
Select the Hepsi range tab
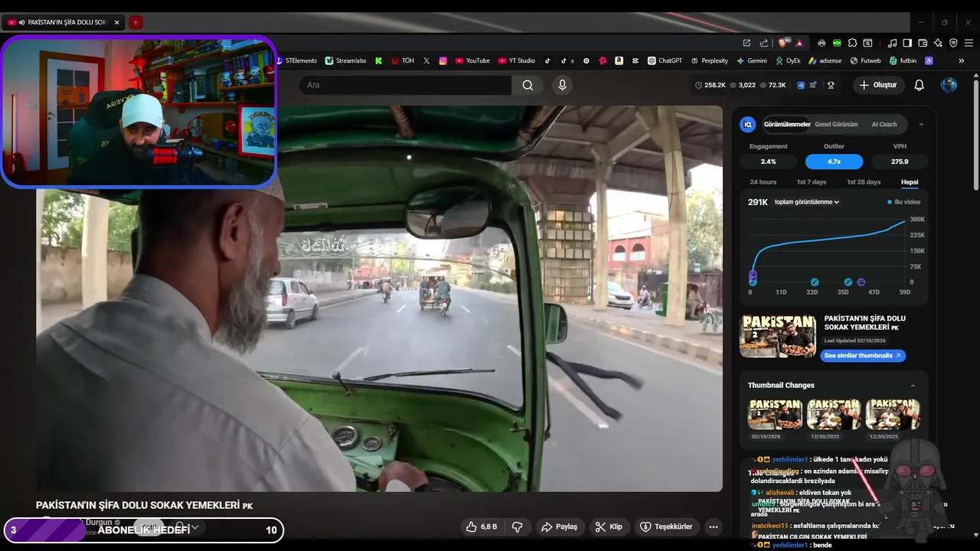point(910,182)
